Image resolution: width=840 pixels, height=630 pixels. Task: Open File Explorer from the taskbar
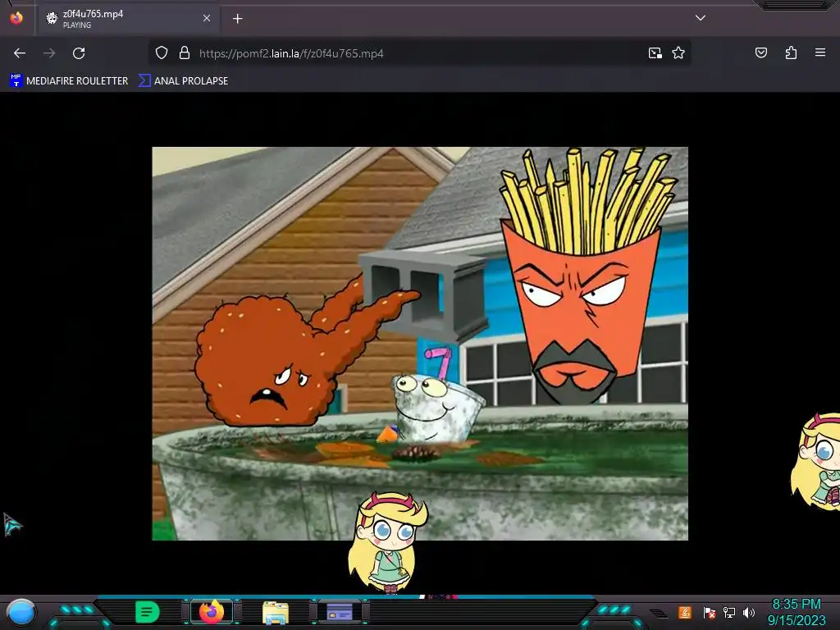(276, 613)
